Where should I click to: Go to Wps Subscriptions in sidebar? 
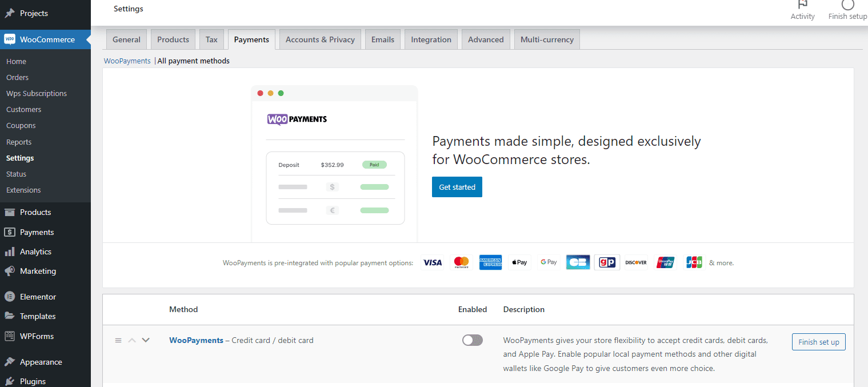click(x=37, y=93)
